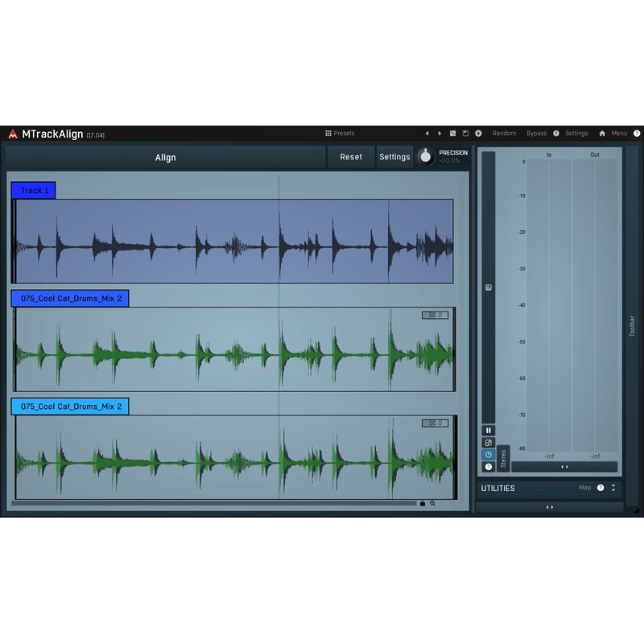This screenshot has width=644, height=644.
Task: Toggle the meter power button
Action: click(489, 455)
